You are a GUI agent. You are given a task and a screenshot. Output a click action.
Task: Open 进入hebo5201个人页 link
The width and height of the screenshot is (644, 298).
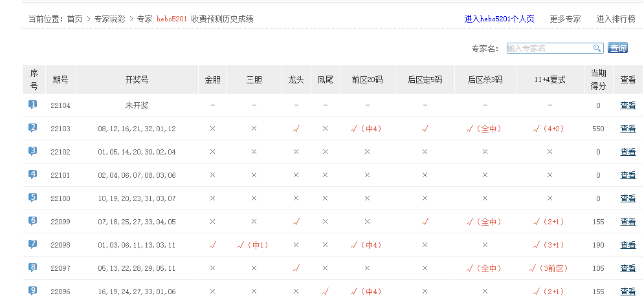tap(499, 19)
